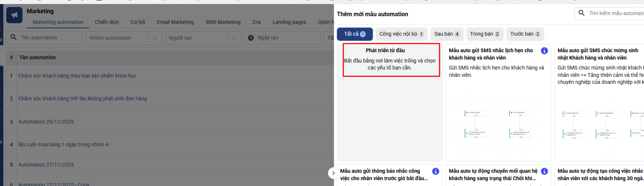Filter templates by Sau bán category
The width and height of the screenshot is (644, 186).
click(446, 34)
